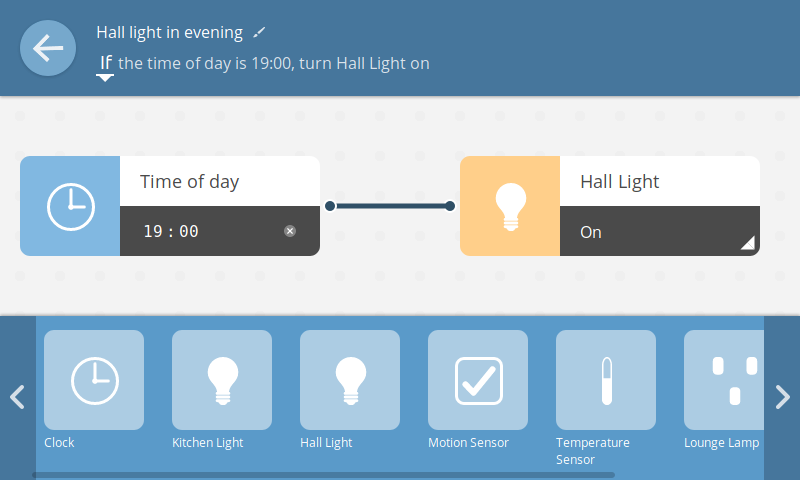Viewport: 800px width, 480px height.
Task: Select the Motion Sensor tile
Action: (x=478, y=380)
